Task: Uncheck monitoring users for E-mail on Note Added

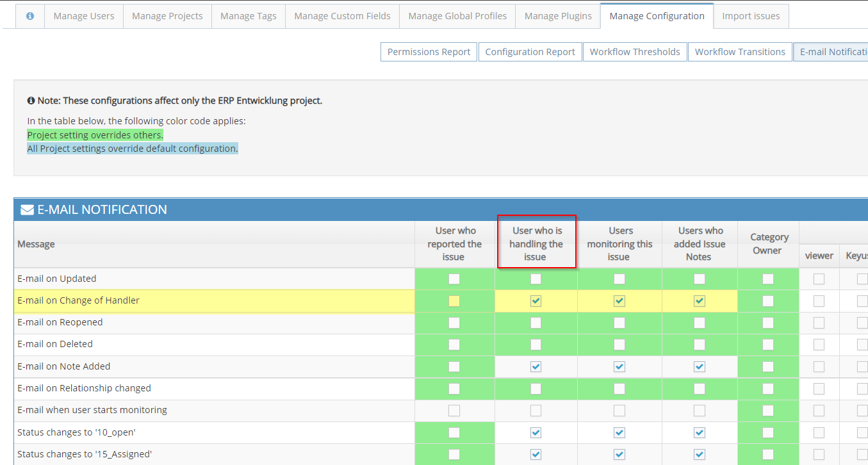Action: pyautogui.click(x=619, y=366)
